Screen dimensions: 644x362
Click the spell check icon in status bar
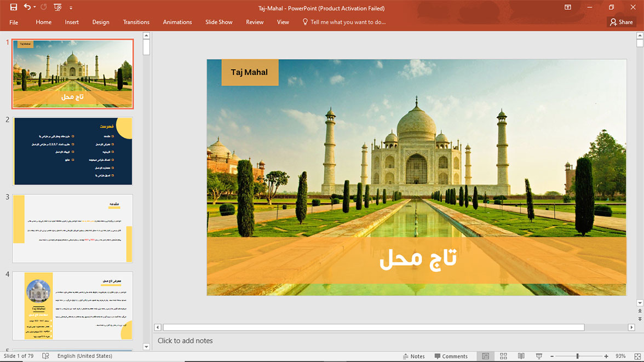[45, 356]
